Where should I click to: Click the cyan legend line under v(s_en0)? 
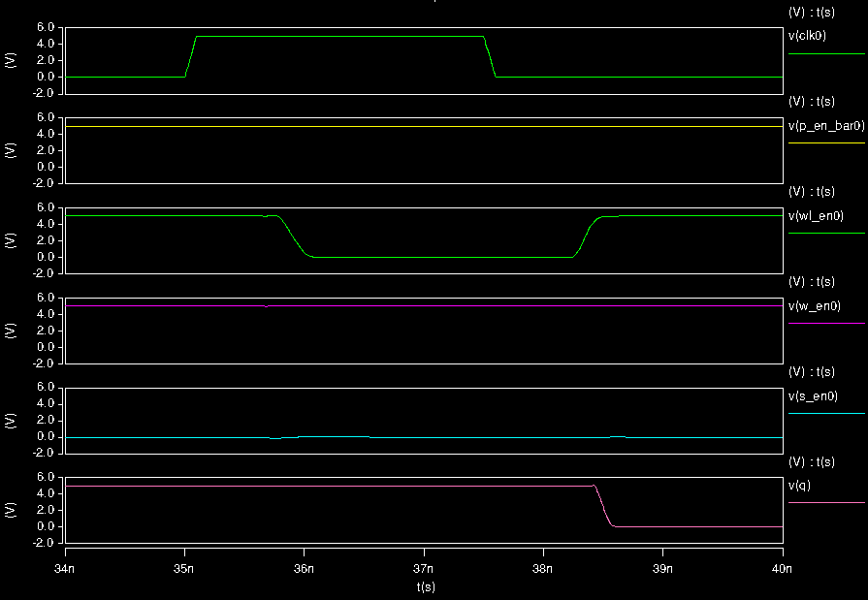[x=826, y=414]
